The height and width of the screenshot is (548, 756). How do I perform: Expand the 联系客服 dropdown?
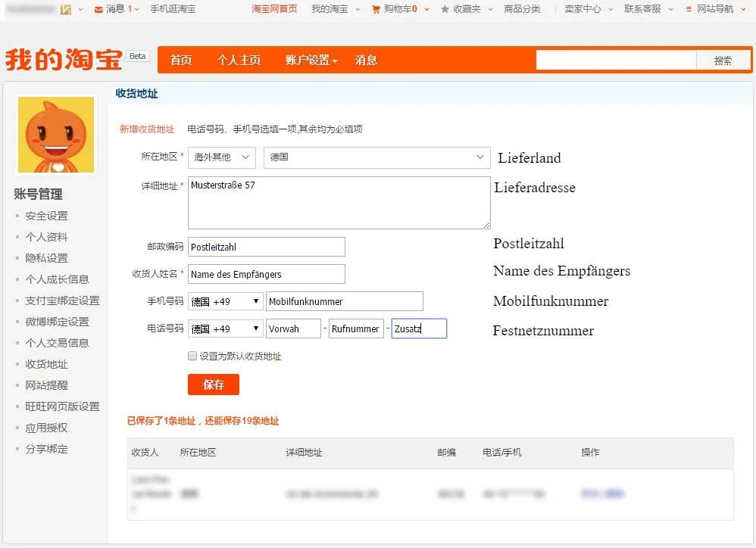pos(670,9)
